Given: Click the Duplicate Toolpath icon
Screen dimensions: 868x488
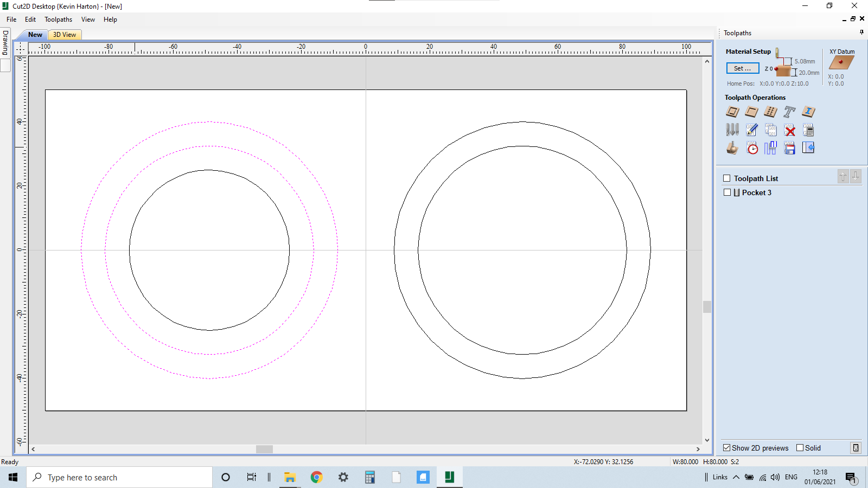Looking at the screenshot, I should click(x=770, y=130).
